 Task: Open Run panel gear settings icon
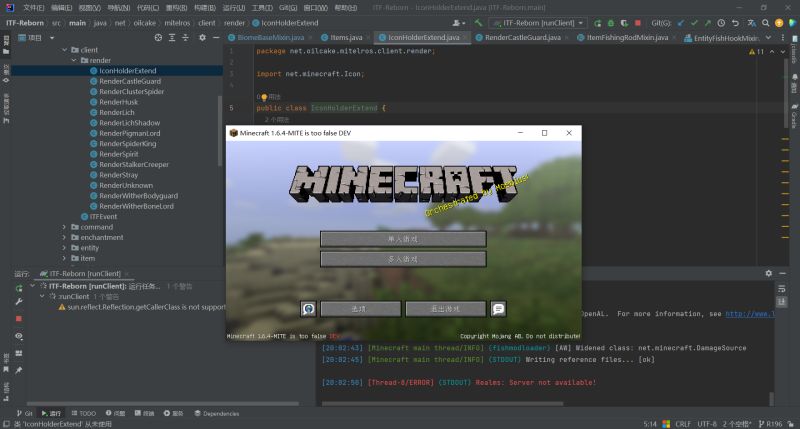click(768, 273)
